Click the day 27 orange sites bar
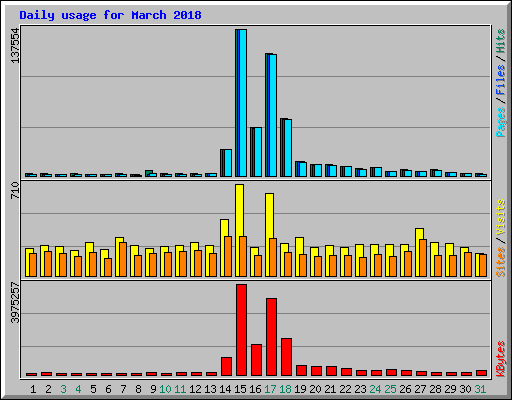 click(423, 258)
